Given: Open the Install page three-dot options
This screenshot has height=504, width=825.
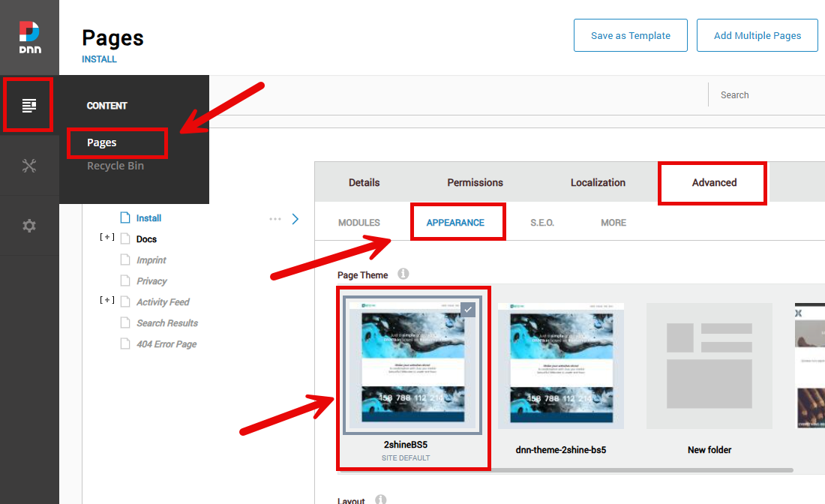Looking at the screenshot, I should click(x=275, y=219).
